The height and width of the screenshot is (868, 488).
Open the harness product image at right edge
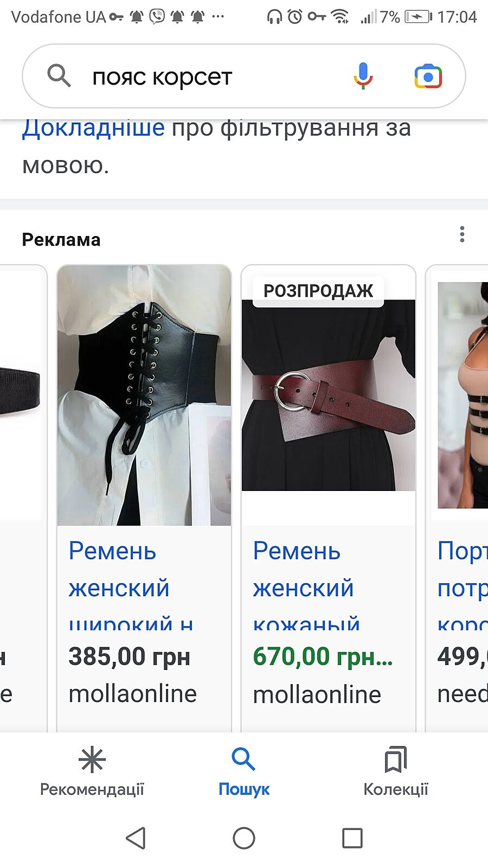(463, 395)
